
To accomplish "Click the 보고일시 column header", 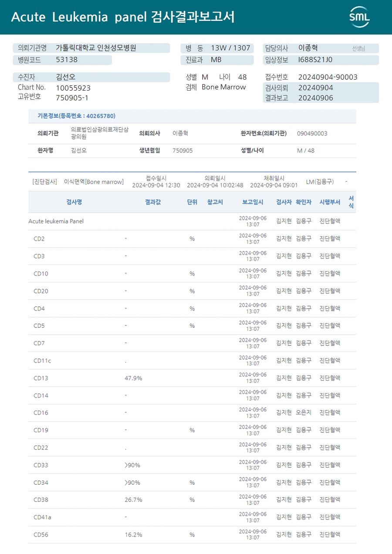I will (253, 202).
